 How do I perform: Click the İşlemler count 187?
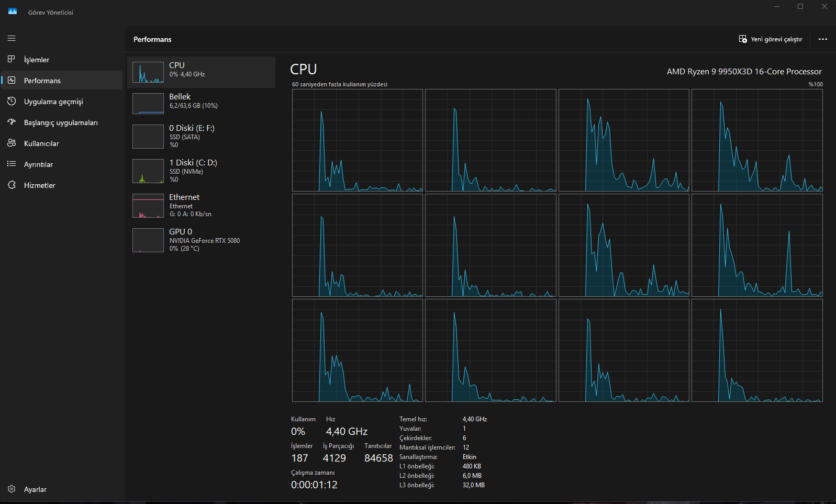pos(299,458)
